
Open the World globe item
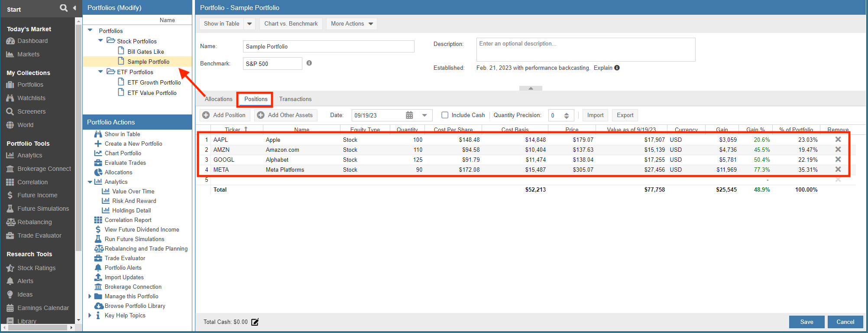click(25, 125)
